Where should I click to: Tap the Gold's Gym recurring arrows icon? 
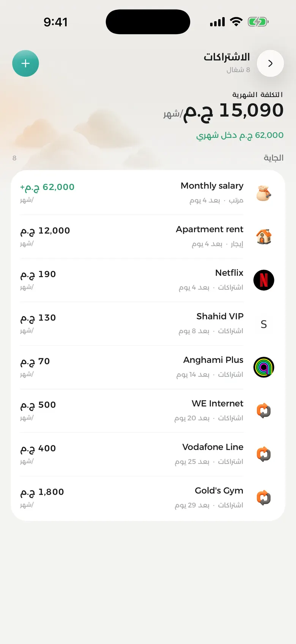click(264, 498)
